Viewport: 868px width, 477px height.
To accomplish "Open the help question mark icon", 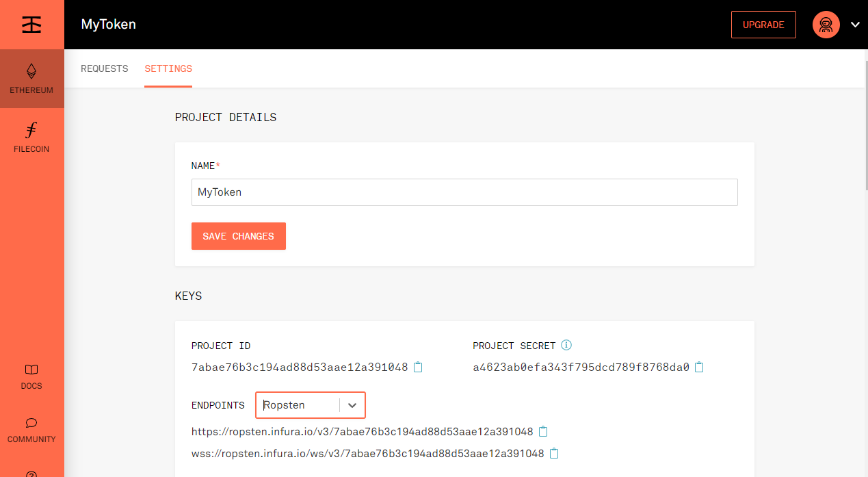I will (x=31, y=474).
